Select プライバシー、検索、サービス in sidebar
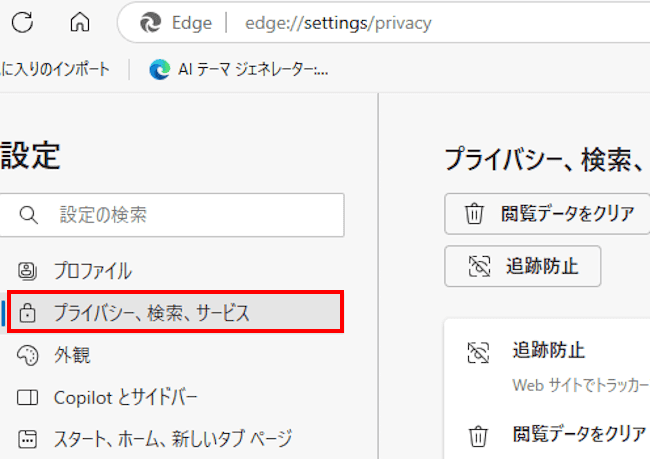Viewport: 650px width, 459px height. tap(175, 312)
